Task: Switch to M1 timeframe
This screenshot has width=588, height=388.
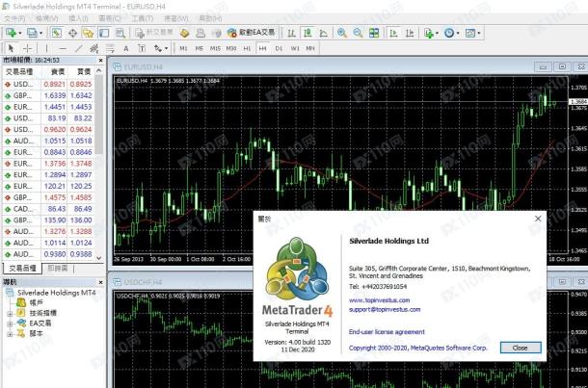Action: click(183, 48)
